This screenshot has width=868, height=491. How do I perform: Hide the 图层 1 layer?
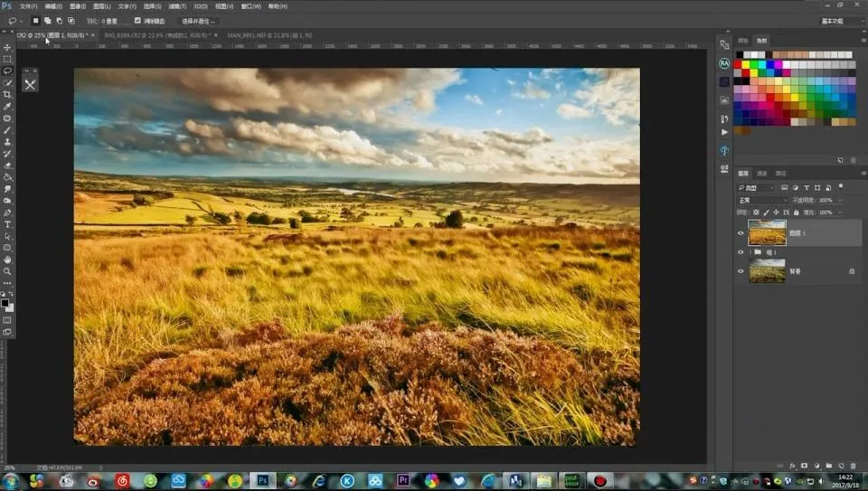click(741, 233)
